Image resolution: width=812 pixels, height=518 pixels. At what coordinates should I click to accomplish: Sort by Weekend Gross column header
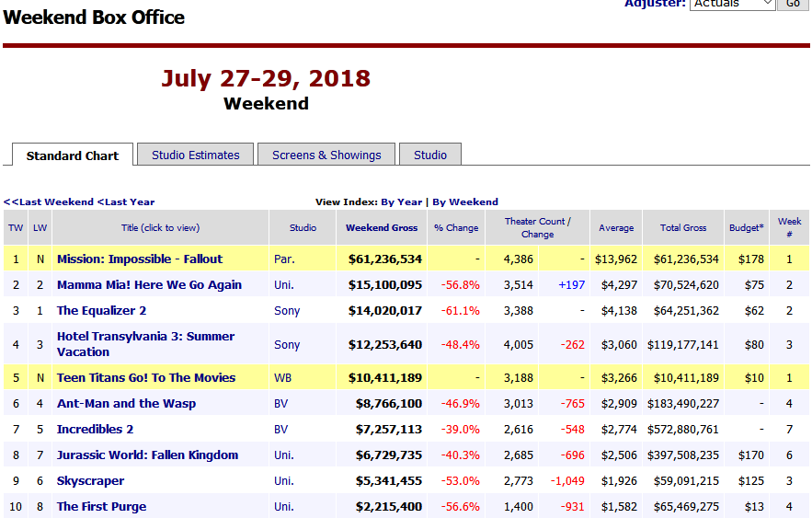point(382,227)
